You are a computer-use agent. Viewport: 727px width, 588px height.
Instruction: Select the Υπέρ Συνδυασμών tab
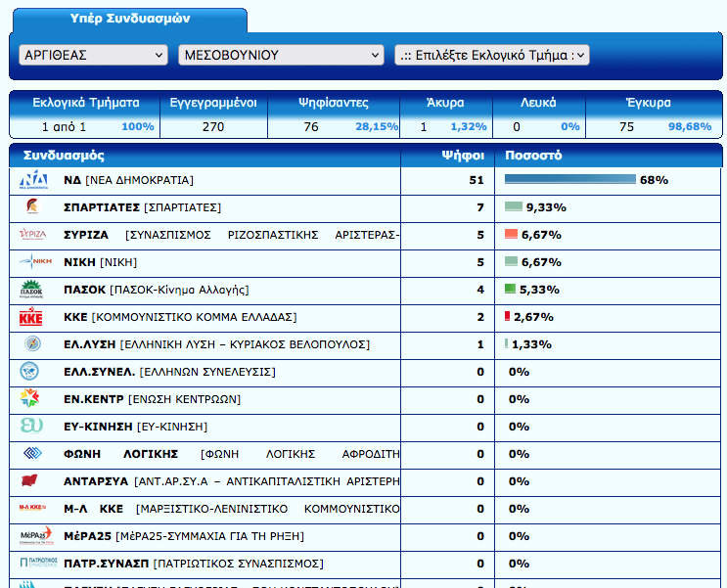click(x=130, y=19)
